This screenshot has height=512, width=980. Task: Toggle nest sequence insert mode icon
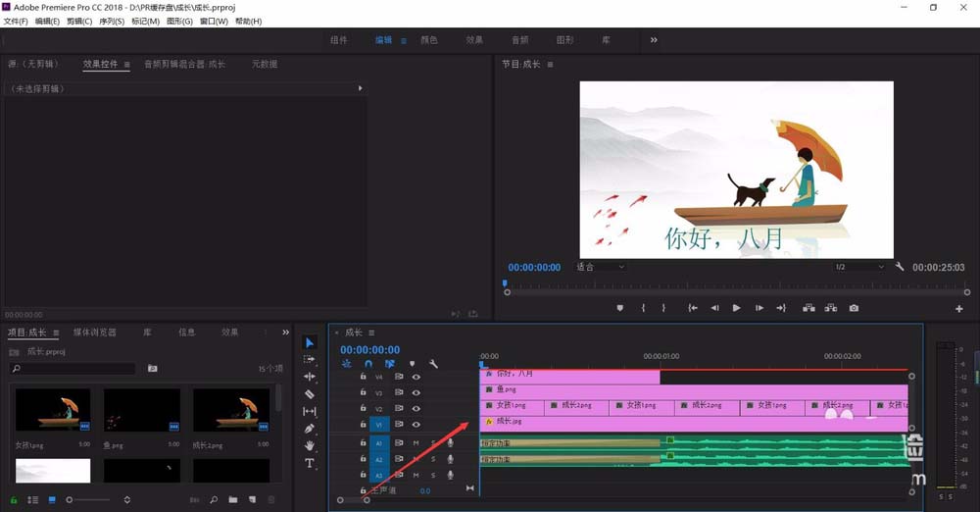[x=347, y=364]
